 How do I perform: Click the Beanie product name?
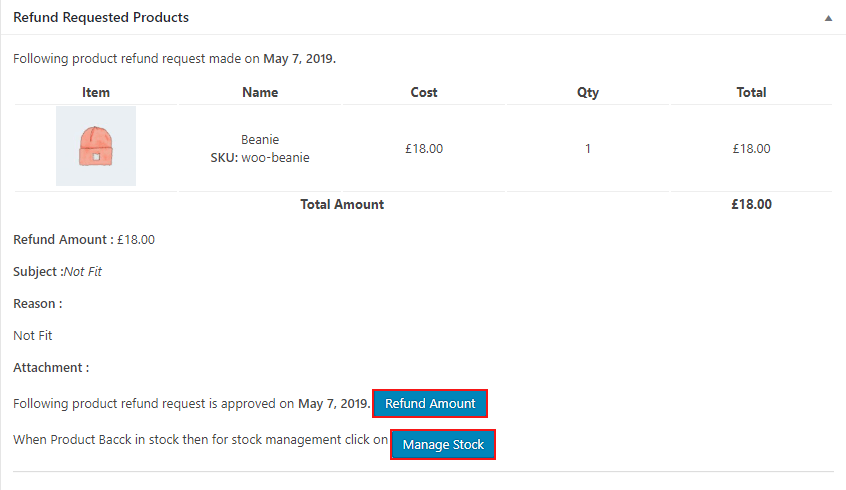260,140
